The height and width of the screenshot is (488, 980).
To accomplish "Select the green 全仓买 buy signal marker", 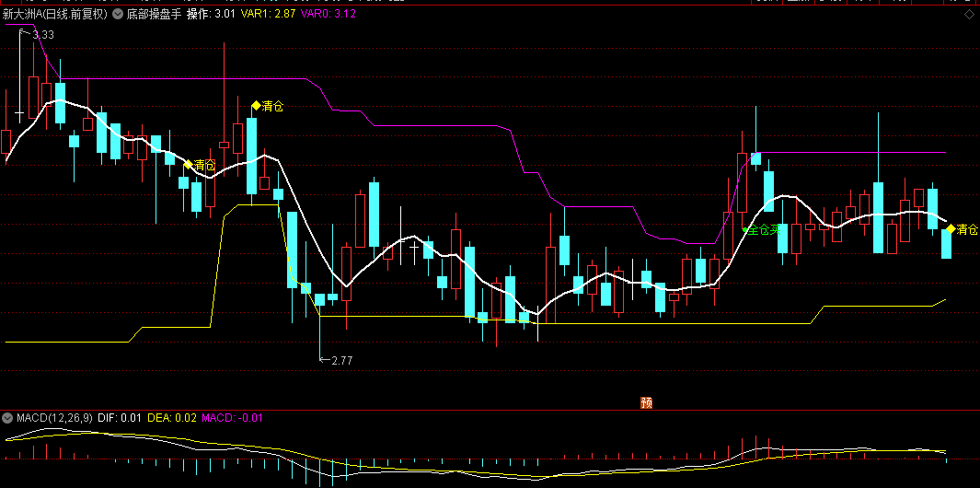I will pos(761,230).
